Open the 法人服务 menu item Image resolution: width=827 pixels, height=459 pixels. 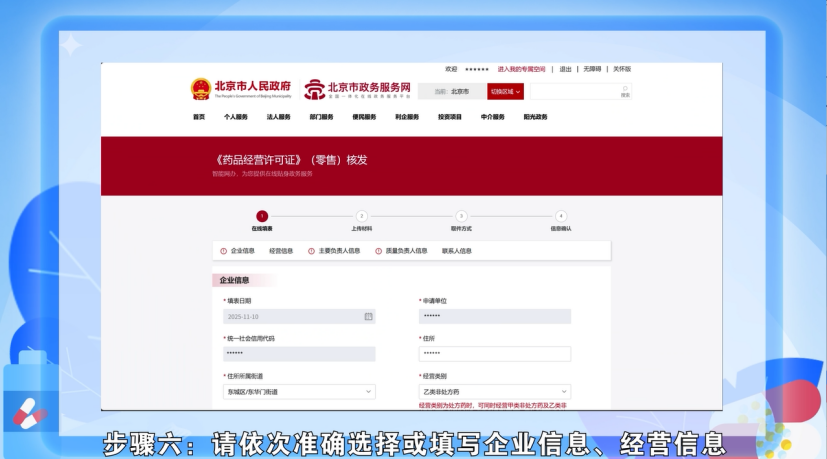[x=278, y=117]
